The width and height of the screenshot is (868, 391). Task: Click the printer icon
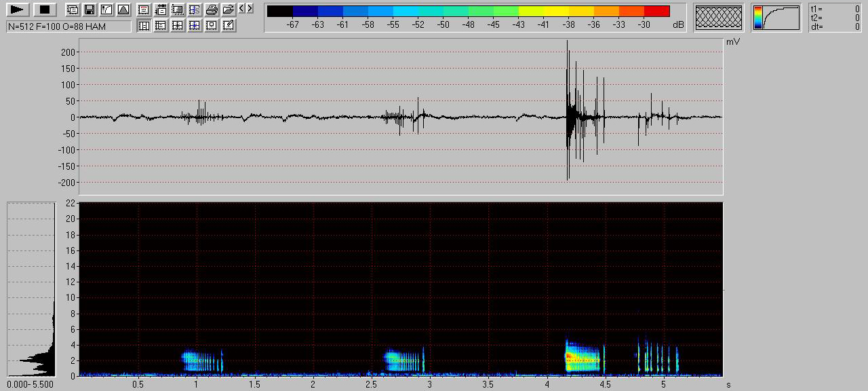212,10
